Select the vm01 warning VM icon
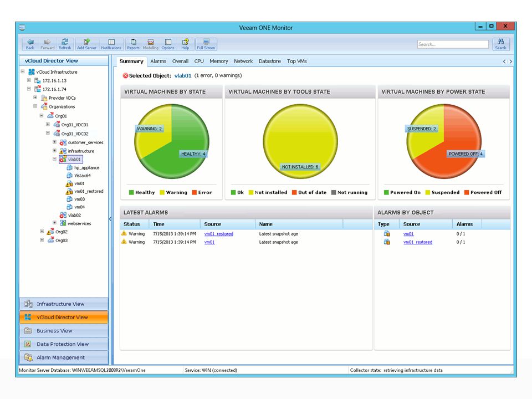Image resolution: width=532 pixels, height=399 pixels. (69, 183)
